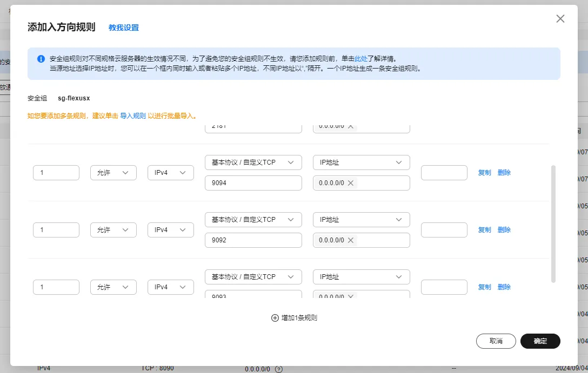Expand IP地址 source dropdown in bottom rule row
This screenshot has height=373, width=588.
(x=362, y=277)
